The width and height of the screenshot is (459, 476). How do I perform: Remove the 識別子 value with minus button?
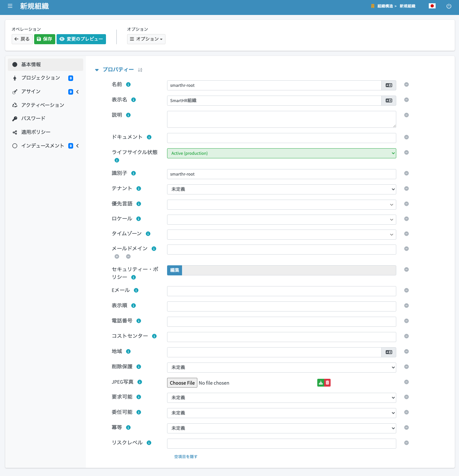406,173
